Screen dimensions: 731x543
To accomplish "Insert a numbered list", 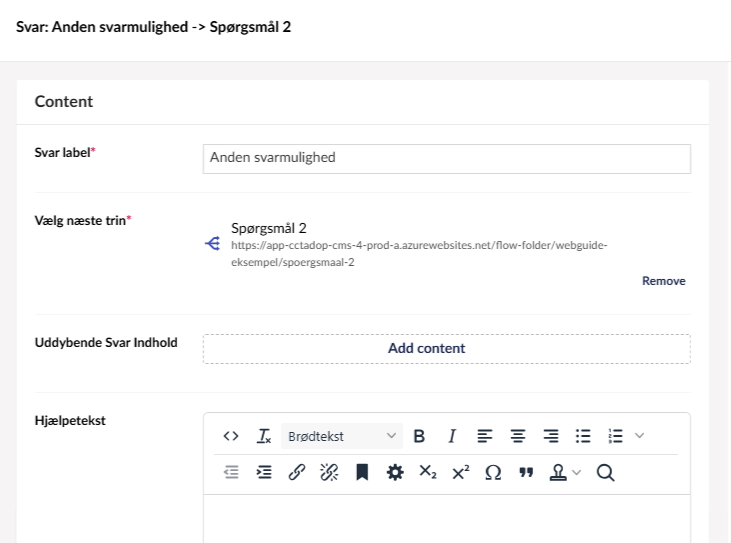I will coord(616,436).
